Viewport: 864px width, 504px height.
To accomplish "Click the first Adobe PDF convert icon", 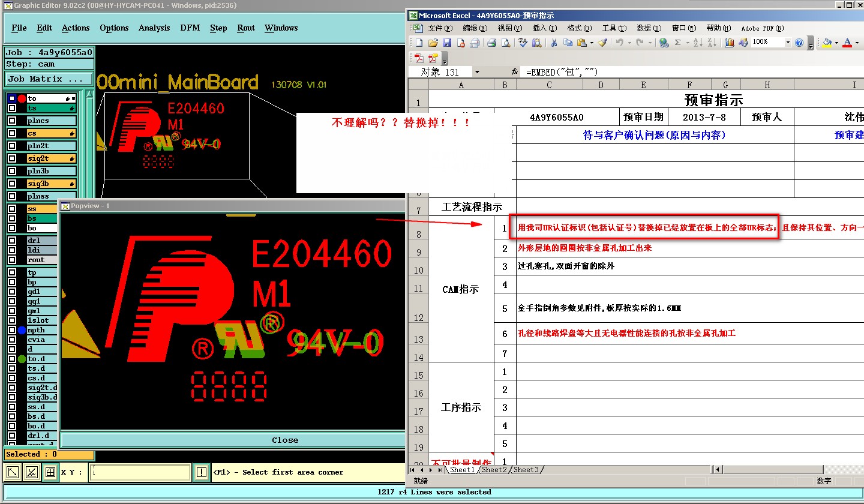I will tap(419, 58).
